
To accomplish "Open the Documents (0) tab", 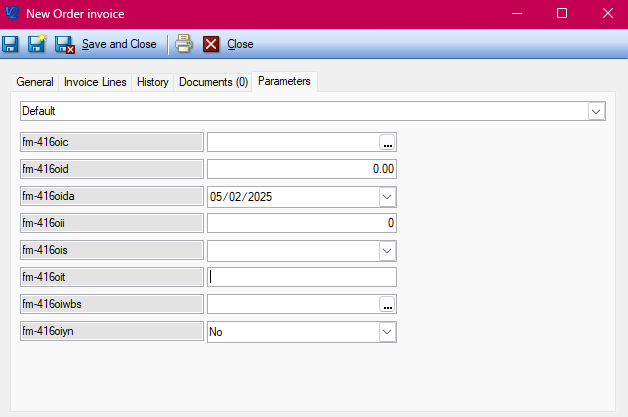I will (213, 82).
